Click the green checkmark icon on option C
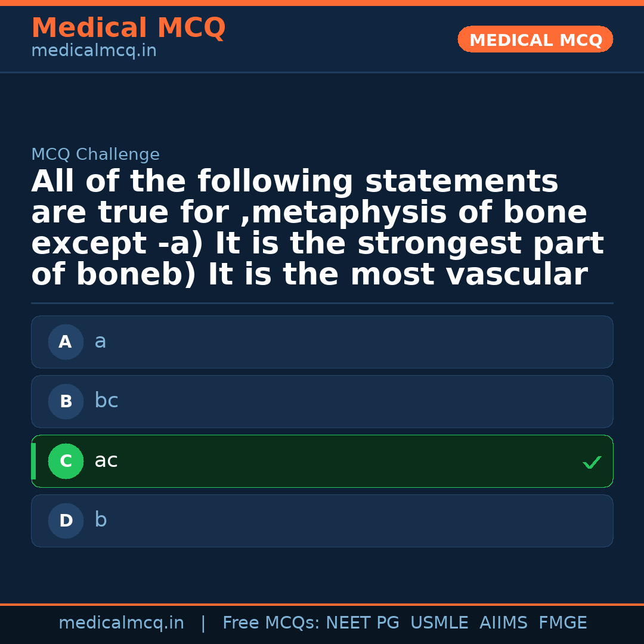This screenshot has height=644, width=644. [592, 462]
